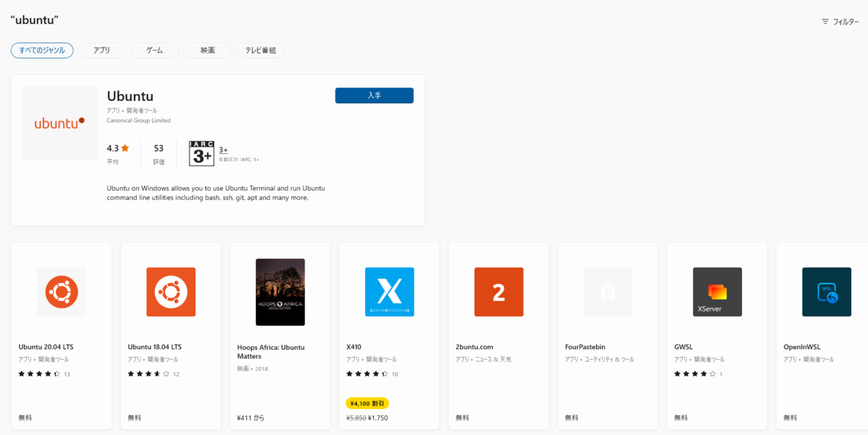
Task: Click the star rating under Ubuntu 18.04 LTS
Action: (x=149, y=374)
